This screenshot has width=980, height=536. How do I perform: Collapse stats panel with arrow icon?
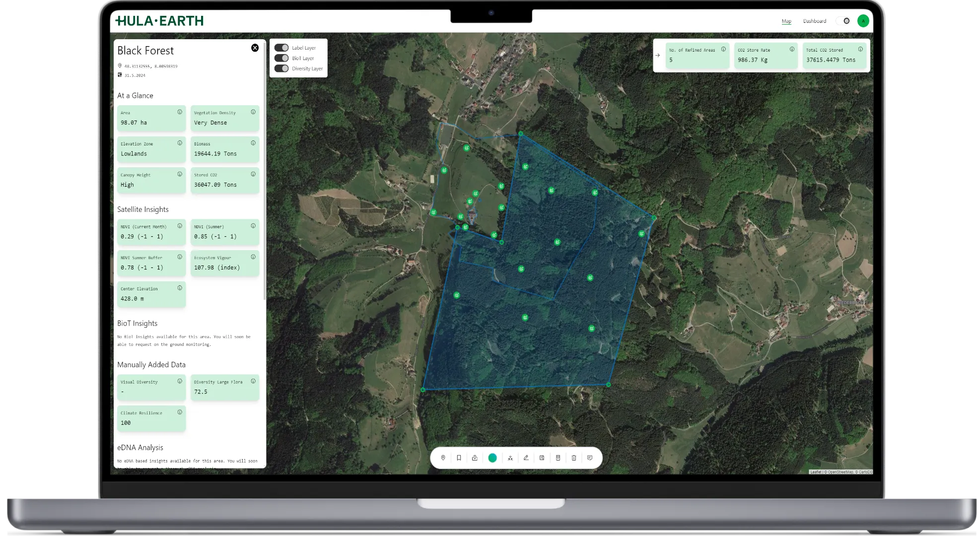click(658, 56)
